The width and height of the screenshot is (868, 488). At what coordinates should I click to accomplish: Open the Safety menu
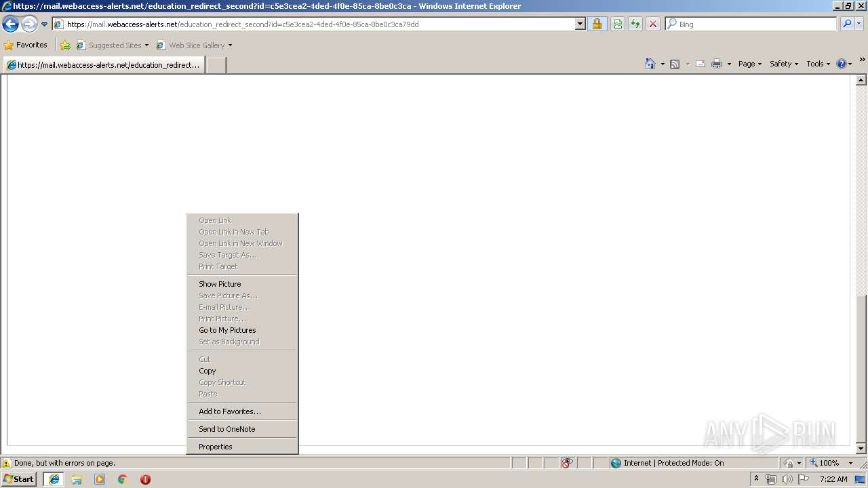click(x=784, y=64)
